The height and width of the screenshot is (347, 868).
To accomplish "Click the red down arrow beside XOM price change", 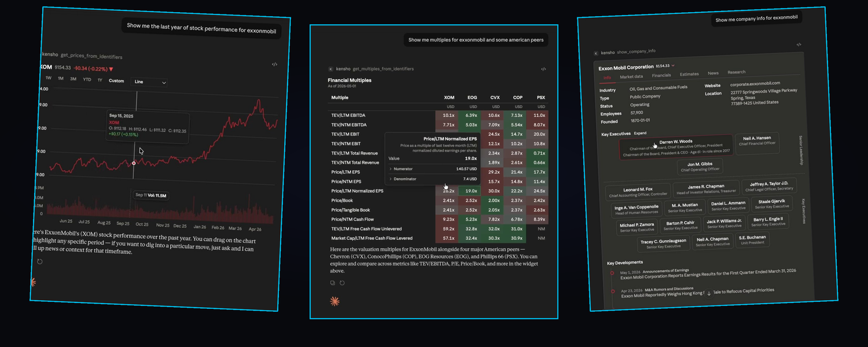I will (111, 69).
